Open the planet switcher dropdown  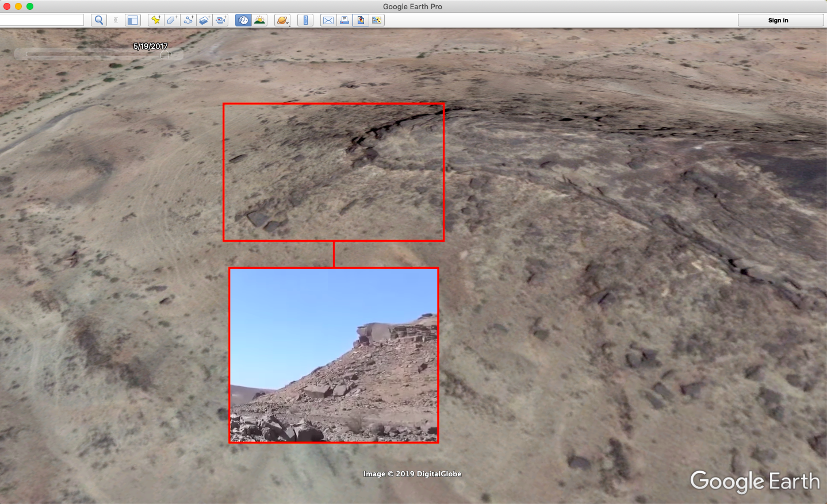coord(282,20)
